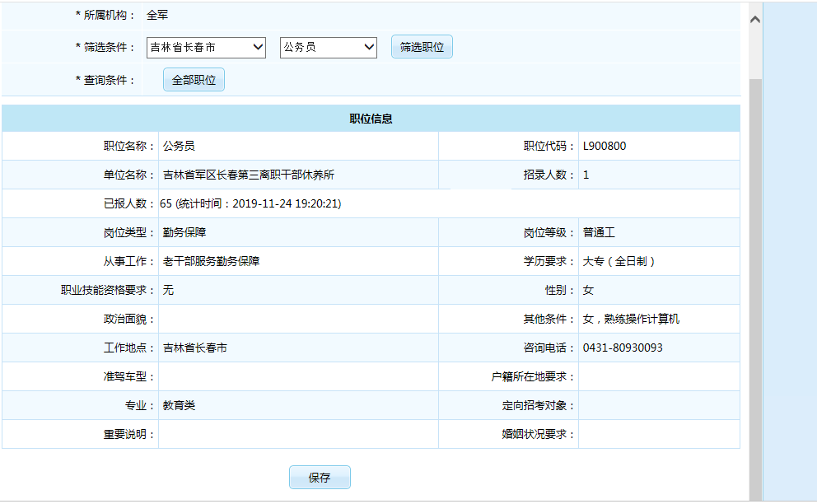817x504 pixels.
Task: Click the 筛选职位 button
Action: (x=422, y=47)
